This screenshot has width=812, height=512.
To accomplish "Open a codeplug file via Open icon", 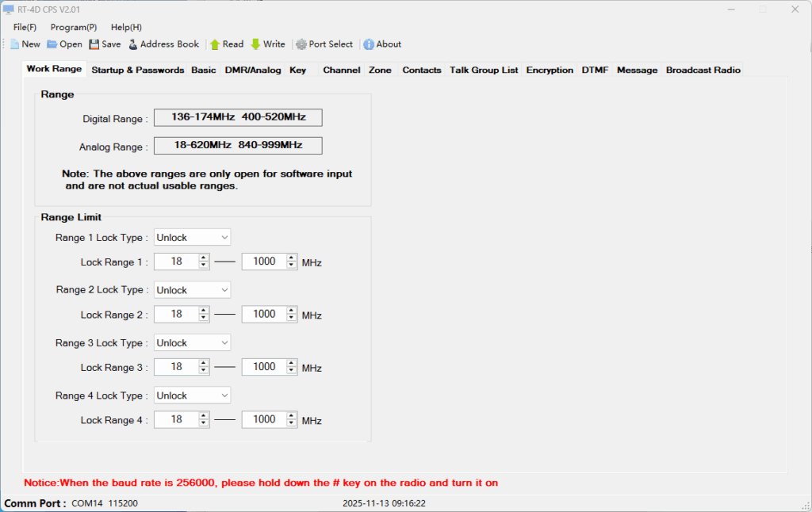I will 52,44.
